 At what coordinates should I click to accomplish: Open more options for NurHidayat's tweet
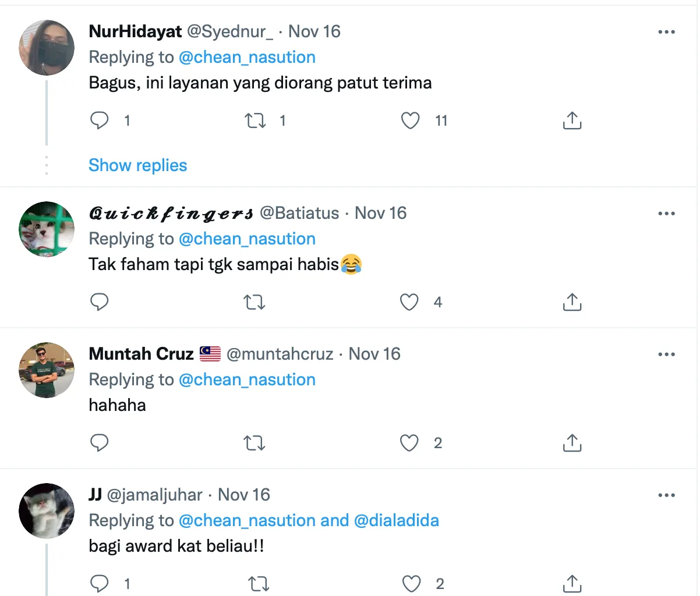tap(666, 32)
